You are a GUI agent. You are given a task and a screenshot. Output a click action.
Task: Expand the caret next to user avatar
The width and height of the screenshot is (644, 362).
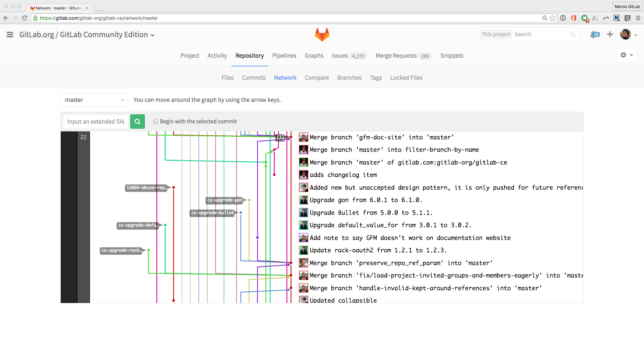point(636,35)
